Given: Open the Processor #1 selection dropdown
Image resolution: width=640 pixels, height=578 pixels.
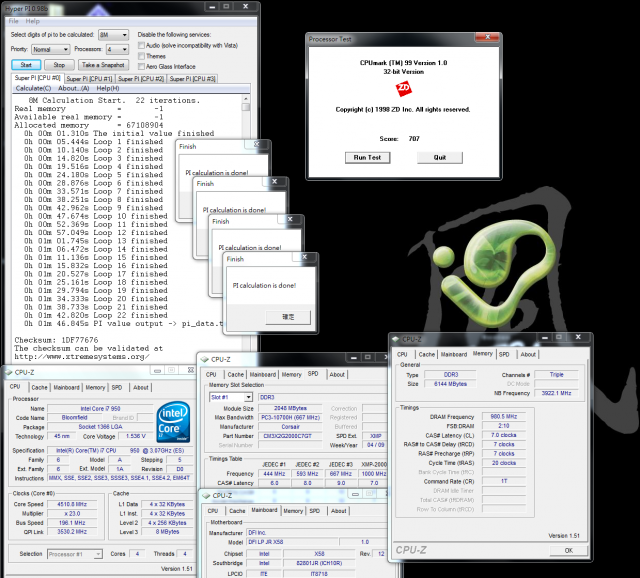Looking at the screenshot, I should pyautogui.click(x=74, y=554).
